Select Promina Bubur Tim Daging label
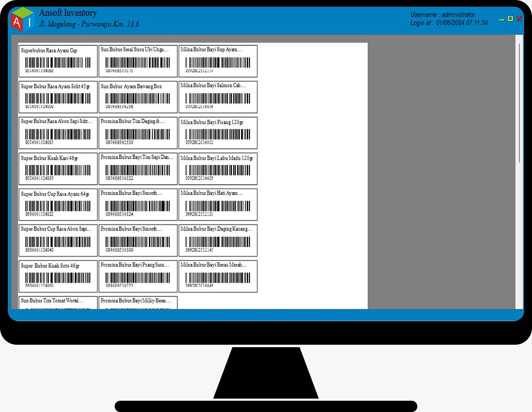The height and width of the screenshot is (412, 532). (138, 133)
